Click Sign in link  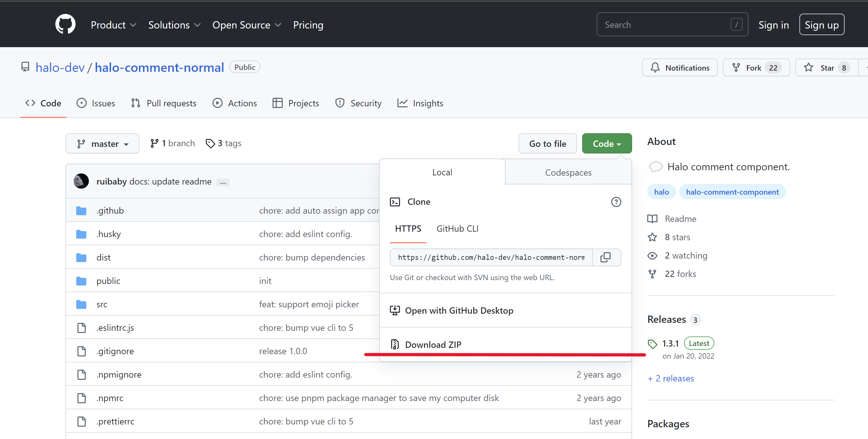tap(773, 25)
